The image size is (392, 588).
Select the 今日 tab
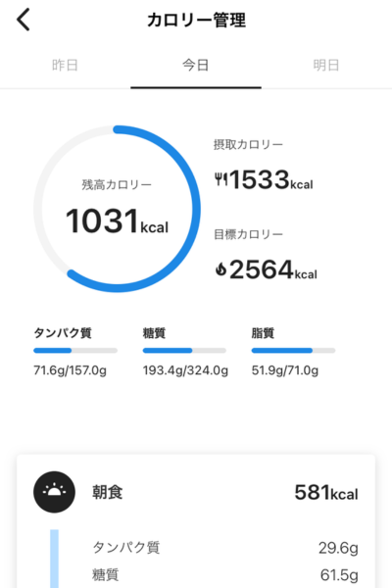196,66
